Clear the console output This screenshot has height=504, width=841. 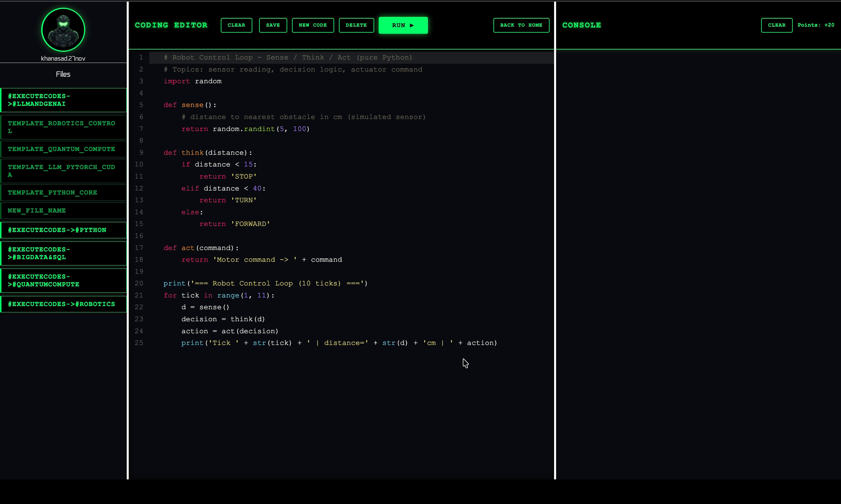(776, 25)
